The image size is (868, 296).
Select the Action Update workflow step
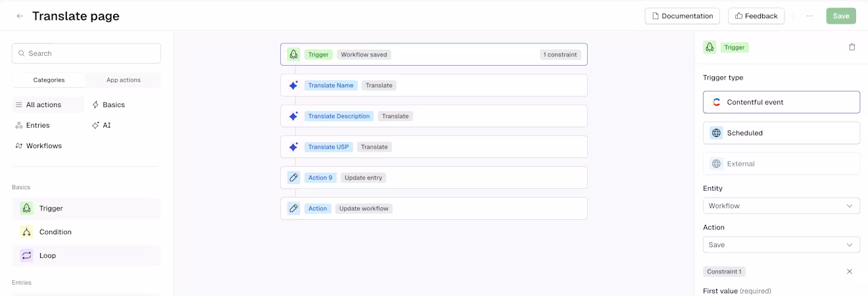point(434,209)
